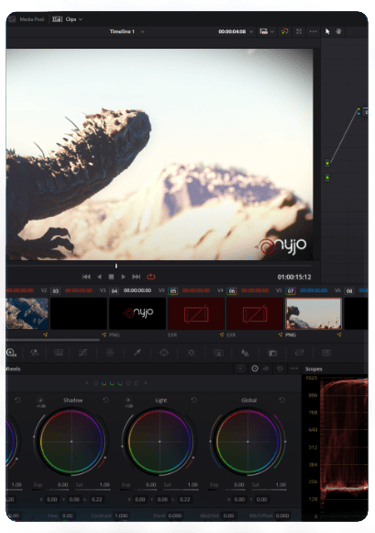Image resolution: width=375 pixels, height=533 pixels.
Task: Click the clip number 07 badge
Action: (x=291, y=291)
